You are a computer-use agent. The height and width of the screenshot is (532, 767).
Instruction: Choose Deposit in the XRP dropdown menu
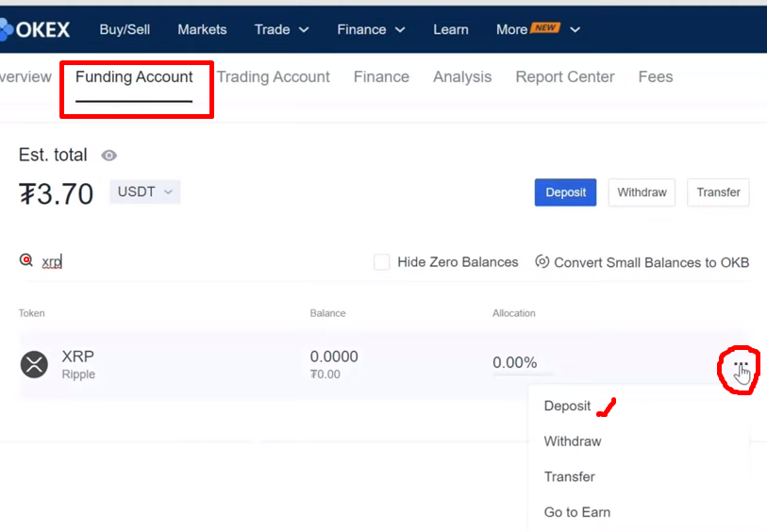click(567, 406)
